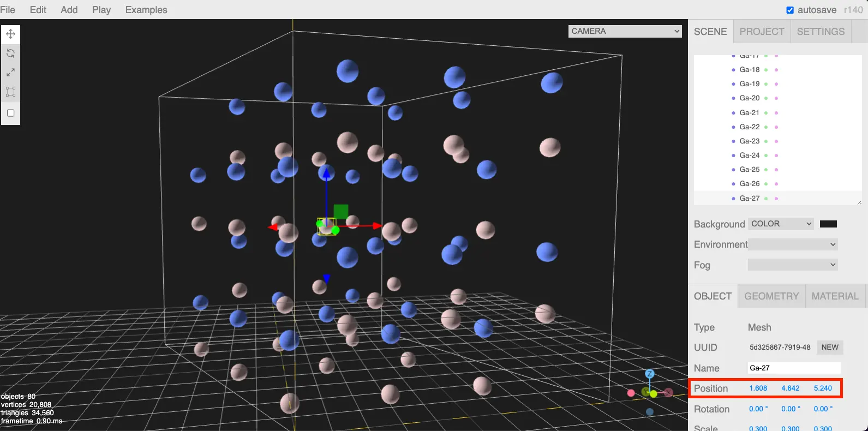Screen dimensions: 868x431
Task: Click the background color swatch
Action: tap(828, 224)
